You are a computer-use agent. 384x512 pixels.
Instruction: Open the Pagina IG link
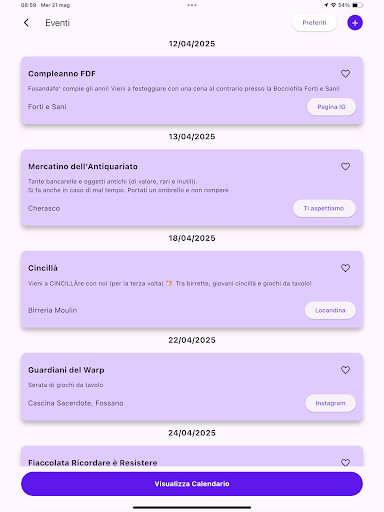point(331,107)
